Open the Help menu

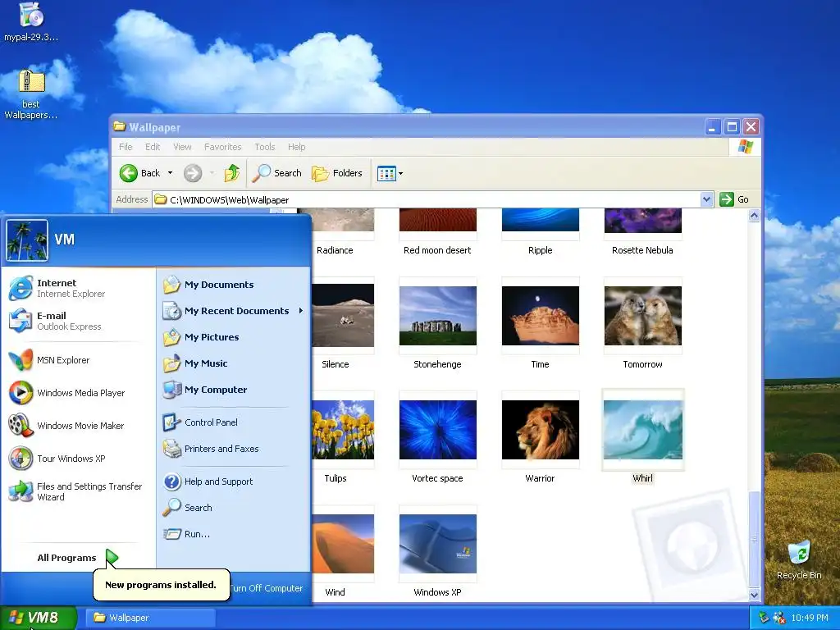click(x=296, y=147)
